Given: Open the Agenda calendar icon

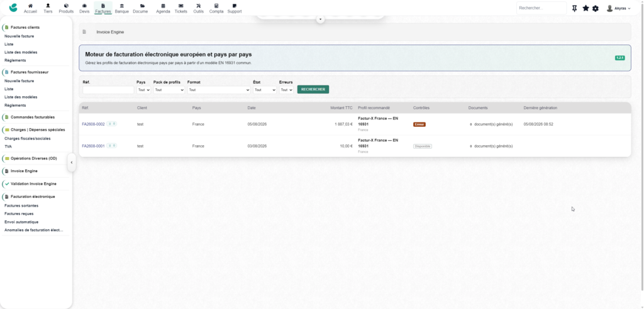Looking at the screenshot, I should tap(163, 6).
